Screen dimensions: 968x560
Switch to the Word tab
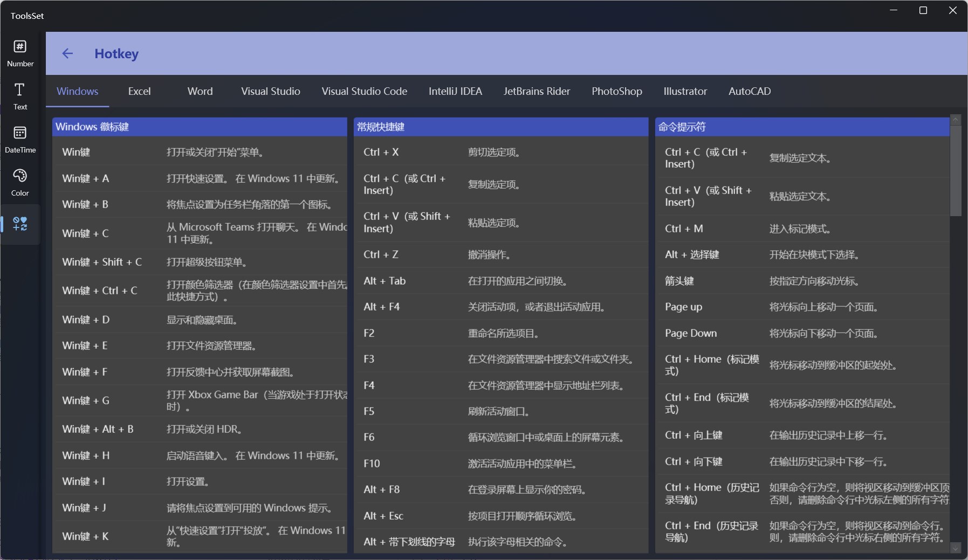click(x=200, y=91)
